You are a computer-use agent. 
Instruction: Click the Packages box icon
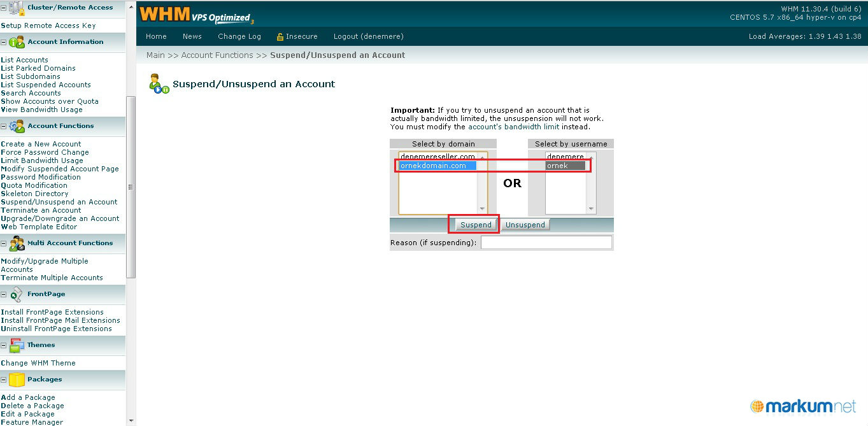click(x=17, y=380)
